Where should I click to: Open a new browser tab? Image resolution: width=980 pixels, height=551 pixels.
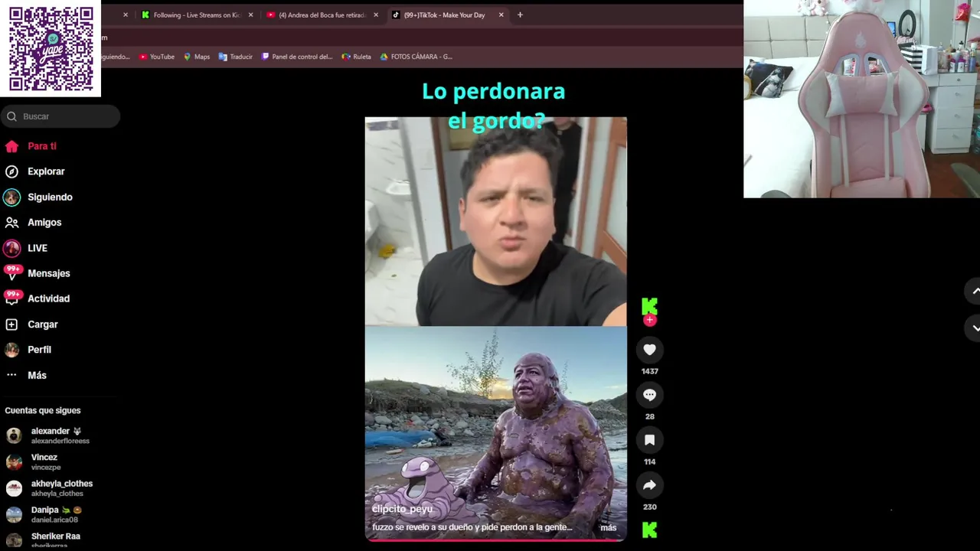(x=520, y=15)
